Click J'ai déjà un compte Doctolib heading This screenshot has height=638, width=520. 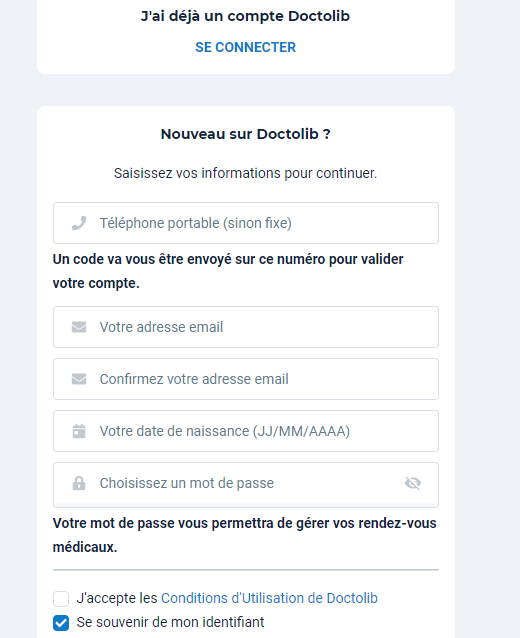click(x=245, y=16)
